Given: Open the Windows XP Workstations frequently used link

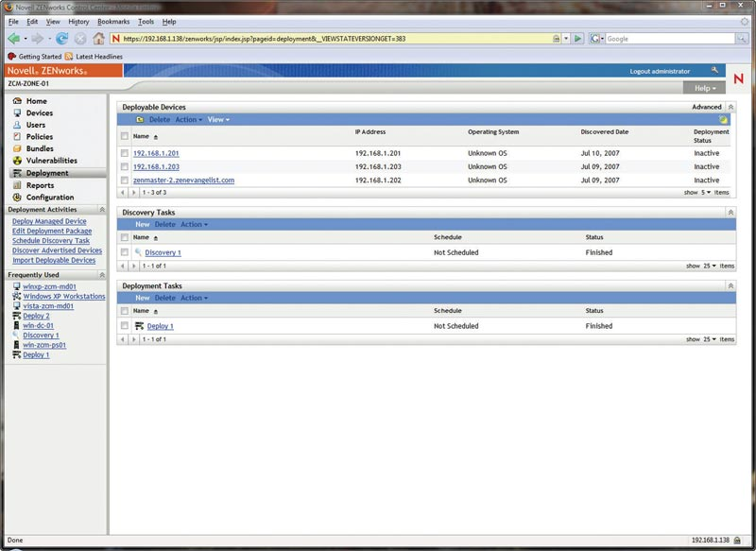Looking at the screenshot, I should click(64, 297).
